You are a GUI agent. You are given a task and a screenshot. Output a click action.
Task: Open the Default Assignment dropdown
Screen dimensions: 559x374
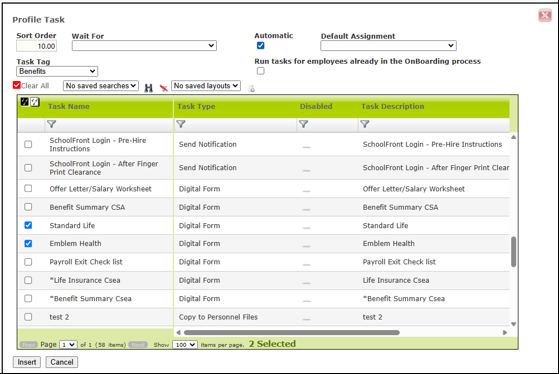click(x=388, y=46)
